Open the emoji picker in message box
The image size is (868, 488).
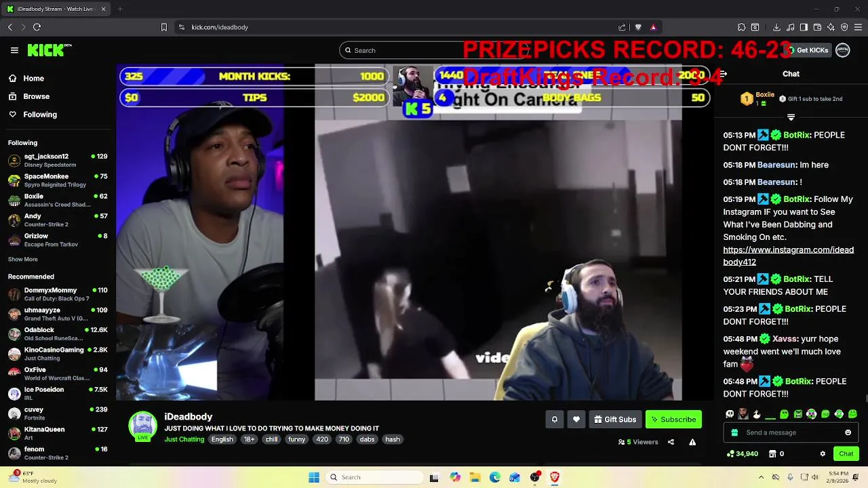coord(848,432)
